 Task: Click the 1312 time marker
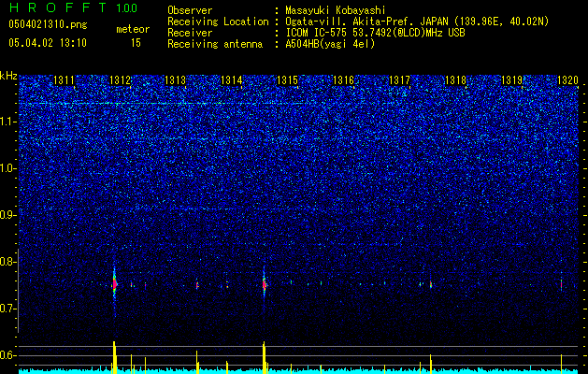click(120, 80)
